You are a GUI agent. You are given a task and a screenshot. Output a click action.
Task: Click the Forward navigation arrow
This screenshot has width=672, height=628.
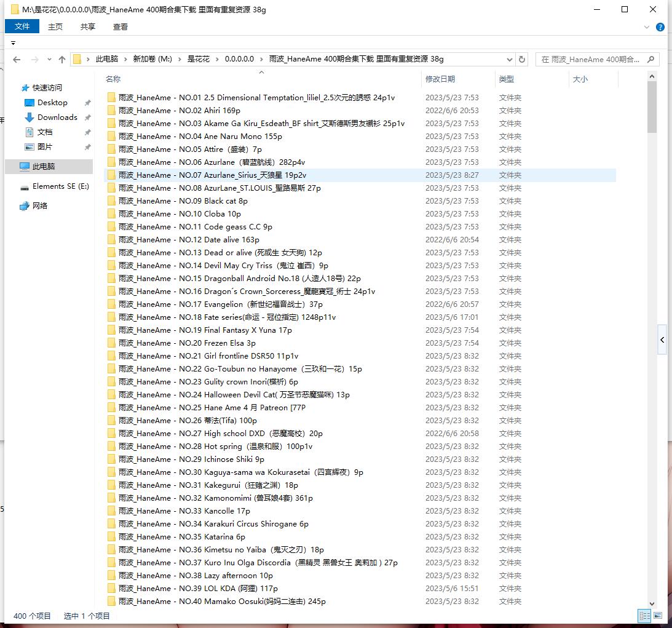click(34, 60)
